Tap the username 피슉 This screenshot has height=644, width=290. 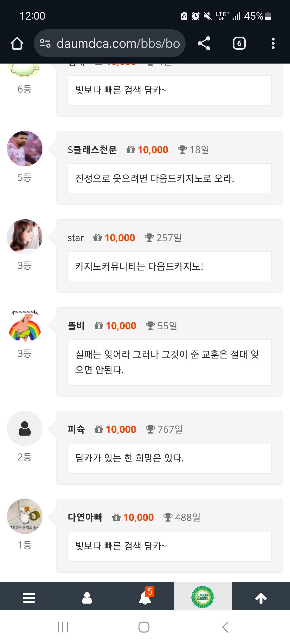coord(76,429)
